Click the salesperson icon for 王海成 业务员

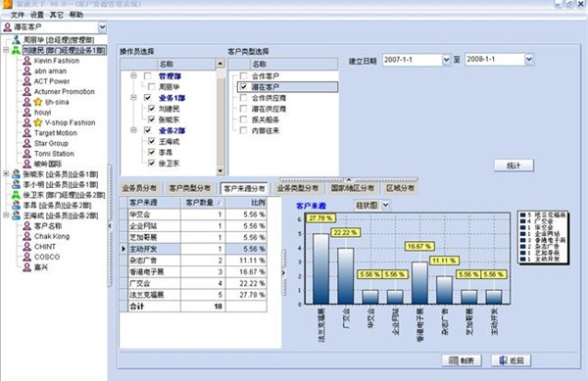point(16,215)
